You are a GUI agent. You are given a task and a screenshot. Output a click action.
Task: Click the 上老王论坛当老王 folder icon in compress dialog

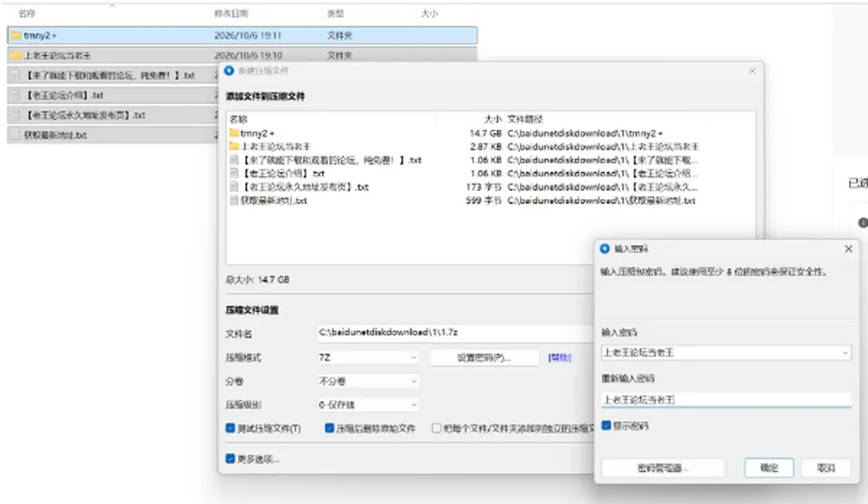tap(233, 147)
